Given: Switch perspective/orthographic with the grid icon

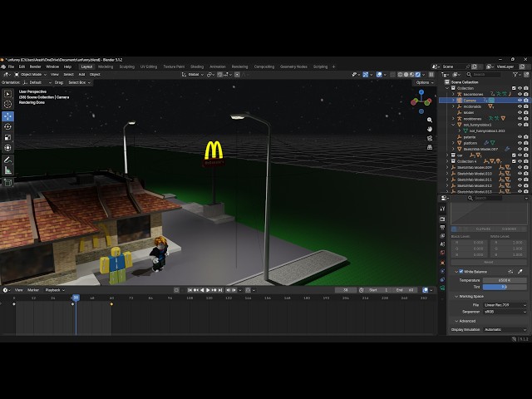Looking at the screenshot, I should 430,147.
